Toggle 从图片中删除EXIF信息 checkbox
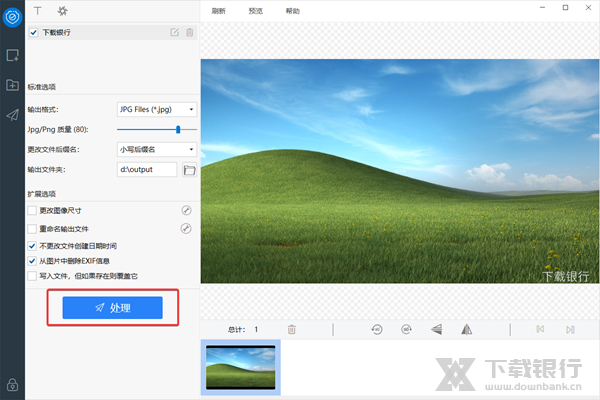The height and width of the screenshot is (400, 600). [32, 261]
